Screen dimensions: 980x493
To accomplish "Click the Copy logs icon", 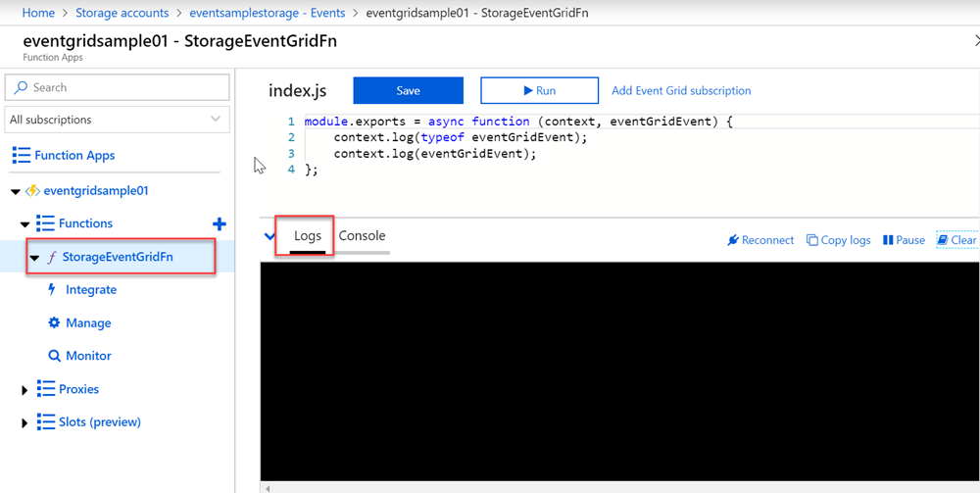I will click(811, 240).
